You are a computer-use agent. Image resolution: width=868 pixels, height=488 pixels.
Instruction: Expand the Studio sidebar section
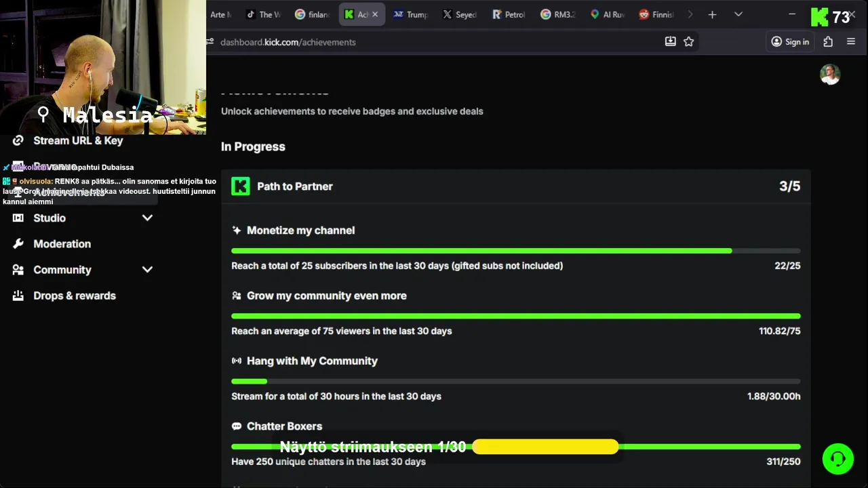pos(147,218)
